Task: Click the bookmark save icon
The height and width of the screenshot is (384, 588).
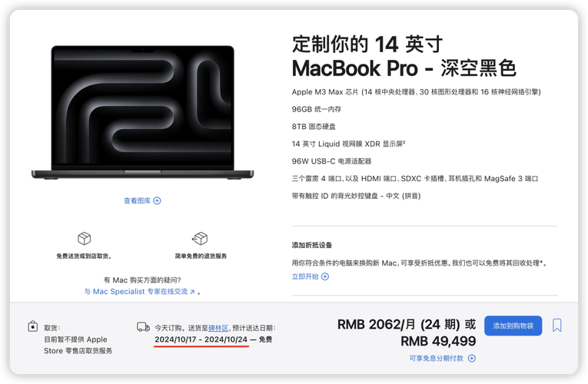Action: (x=557, y=325)
